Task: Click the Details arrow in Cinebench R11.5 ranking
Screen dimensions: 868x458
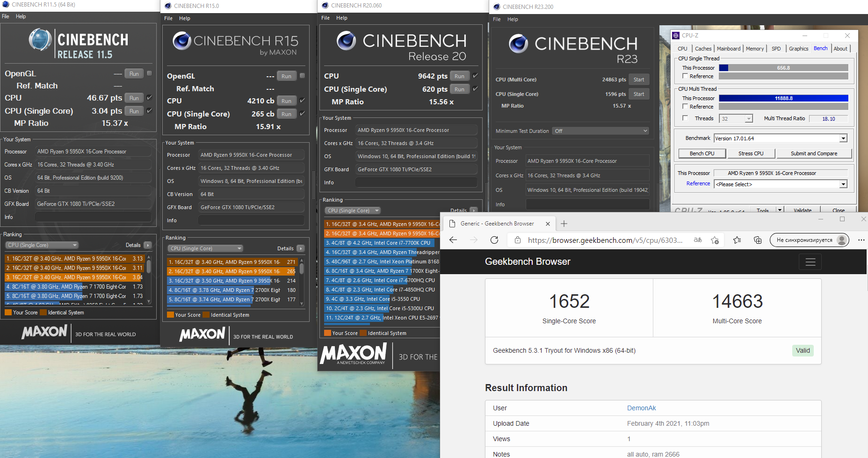Action: pyautogui.click(x=148, y=245)
